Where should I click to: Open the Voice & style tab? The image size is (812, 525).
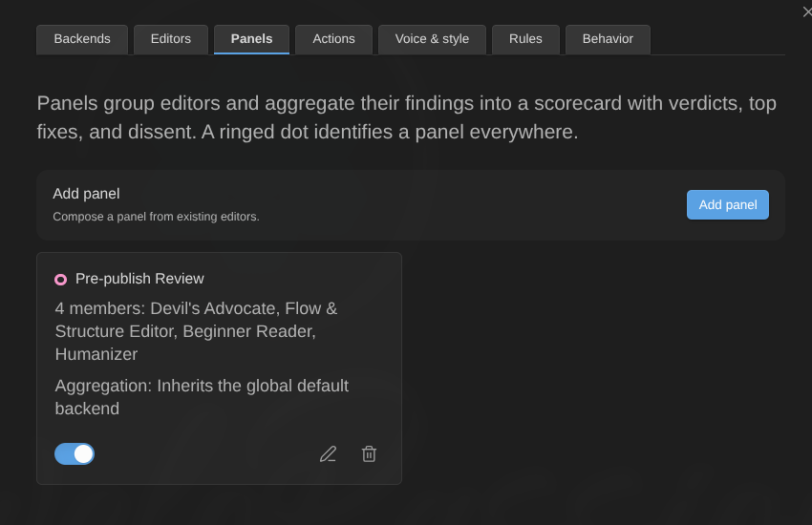point(432,39)
